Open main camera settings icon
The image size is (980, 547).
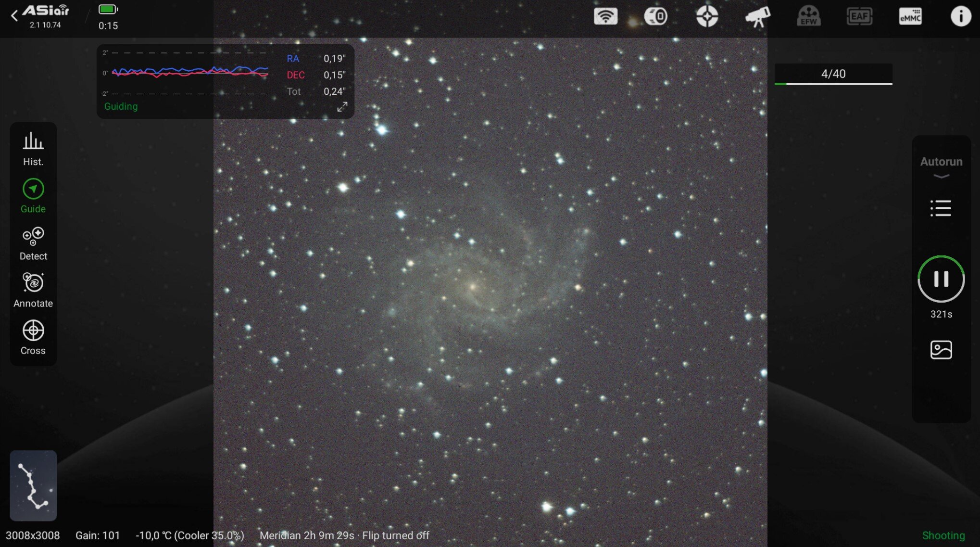656,16
